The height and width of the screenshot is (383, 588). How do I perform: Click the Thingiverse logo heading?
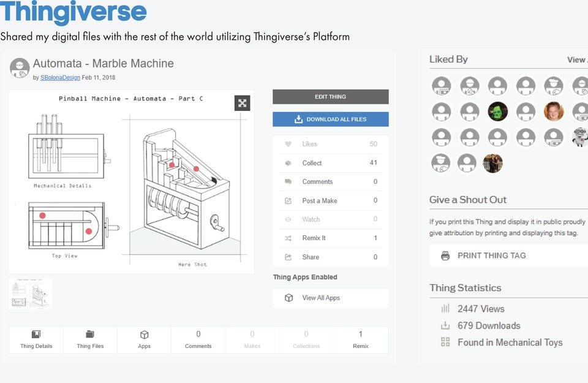73,12
